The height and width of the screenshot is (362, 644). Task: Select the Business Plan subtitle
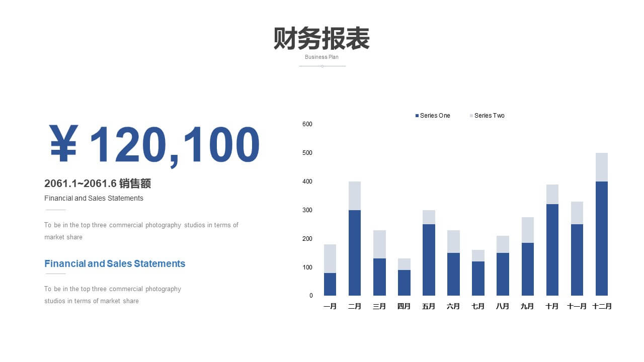[x=321, y=57]
